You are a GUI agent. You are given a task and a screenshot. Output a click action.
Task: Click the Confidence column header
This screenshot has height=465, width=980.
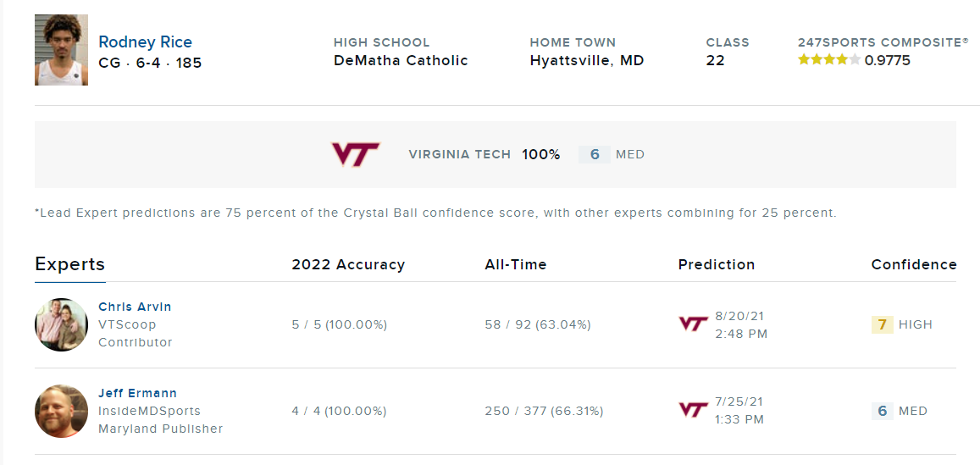[x=913, y=264]
